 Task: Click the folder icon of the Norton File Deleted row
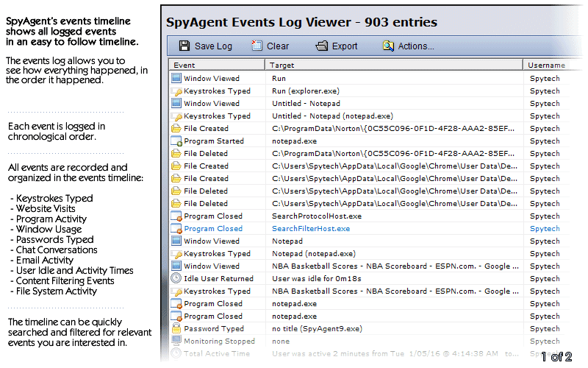pos(176,153)
